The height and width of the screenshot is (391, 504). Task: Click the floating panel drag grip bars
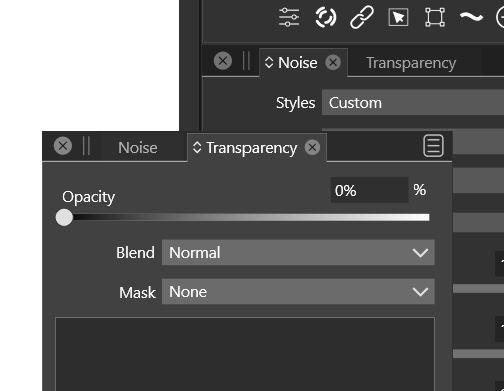[86, 146]
